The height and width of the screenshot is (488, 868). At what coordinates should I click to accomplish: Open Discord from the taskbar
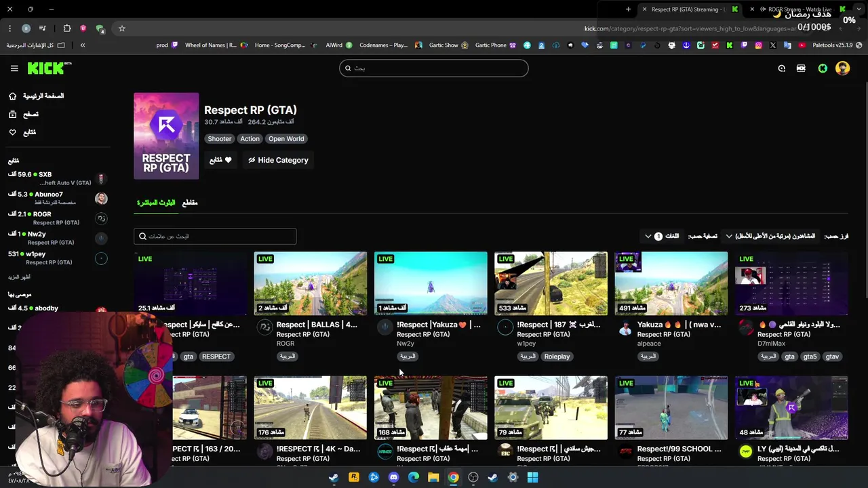[393, 477]
